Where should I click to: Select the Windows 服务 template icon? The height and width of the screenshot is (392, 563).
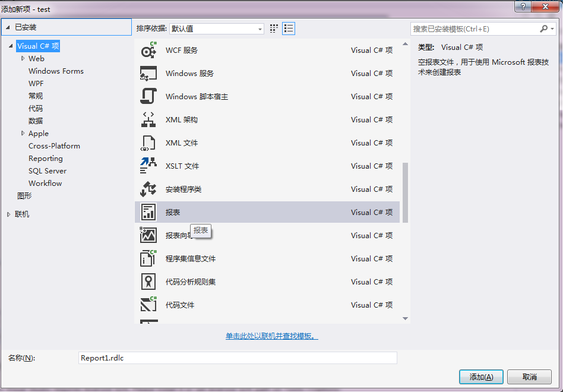148,73
